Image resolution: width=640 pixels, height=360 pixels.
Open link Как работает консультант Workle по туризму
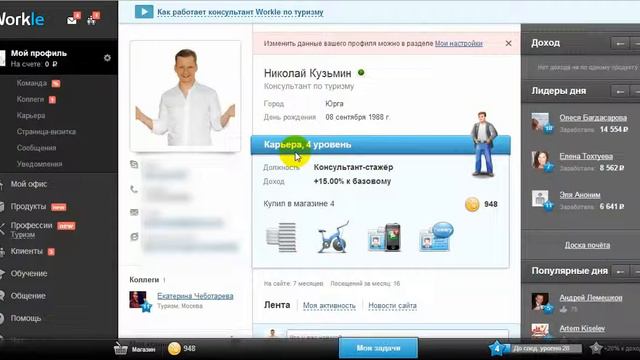click(240, 12)
